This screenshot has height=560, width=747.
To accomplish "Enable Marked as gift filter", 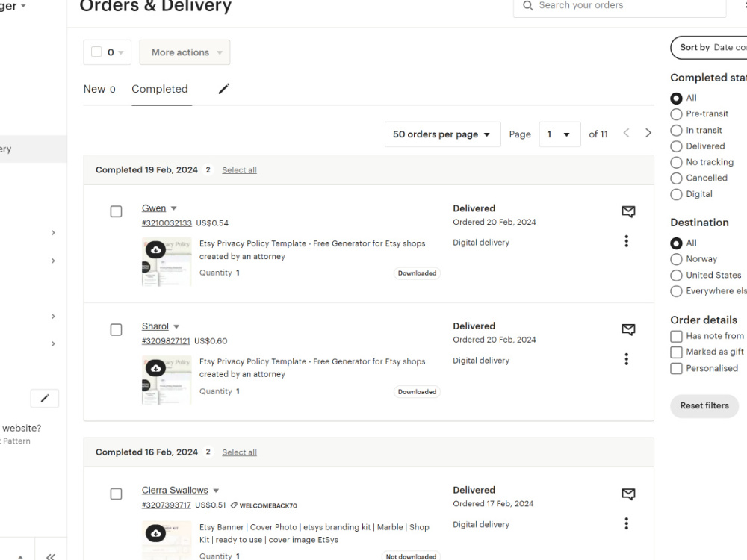I will click(676, 352).
